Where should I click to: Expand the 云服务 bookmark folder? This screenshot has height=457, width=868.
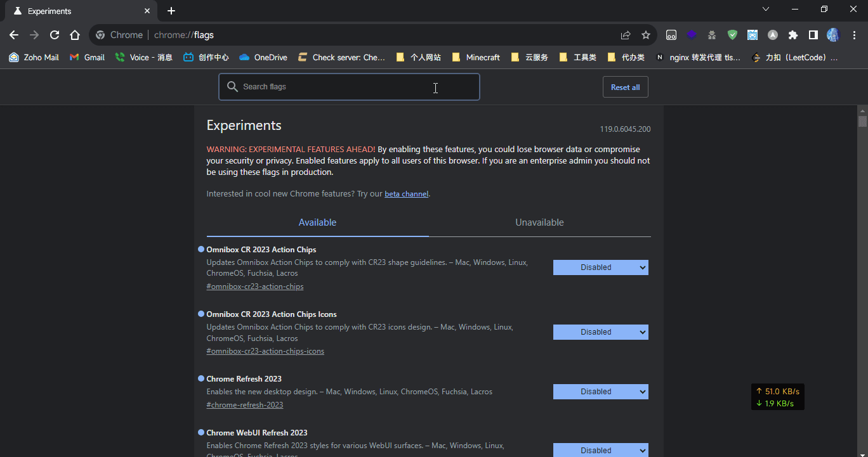[529, 57]
